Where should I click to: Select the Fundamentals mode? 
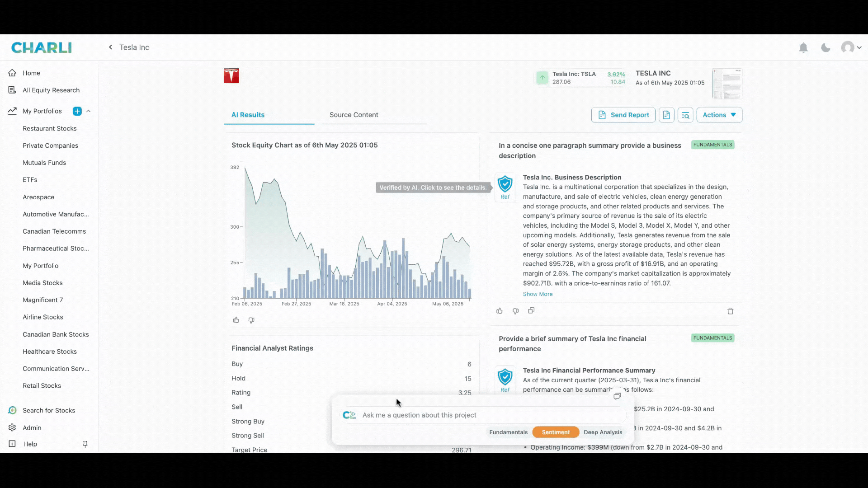click(x=508, y=432)
